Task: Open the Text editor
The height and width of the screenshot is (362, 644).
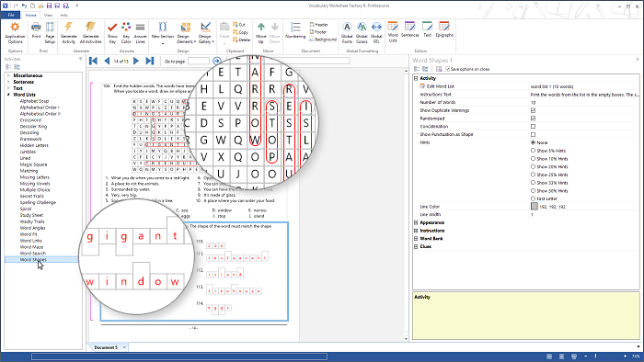Action: pos(427,29)
